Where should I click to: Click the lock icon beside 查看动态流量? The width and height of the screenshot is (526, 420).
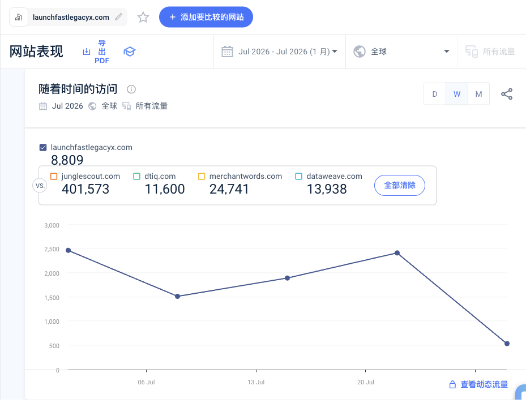(452, 384)
